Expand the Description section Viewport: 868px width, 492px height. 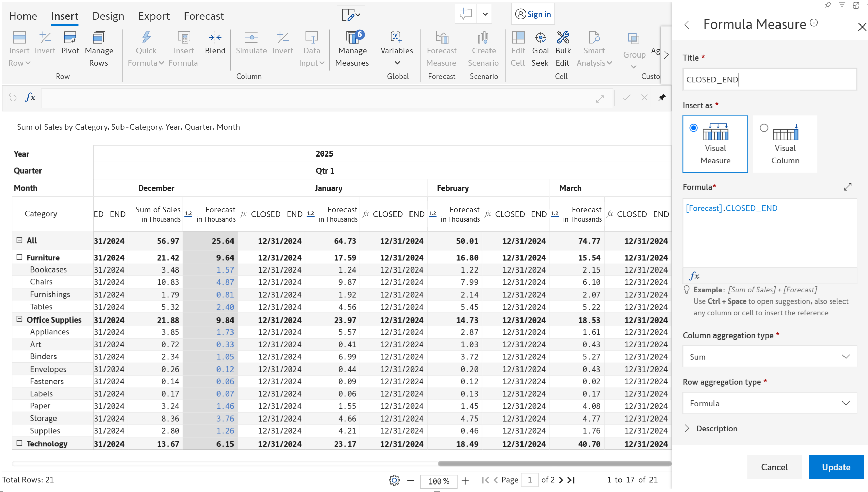click(687, 429)
